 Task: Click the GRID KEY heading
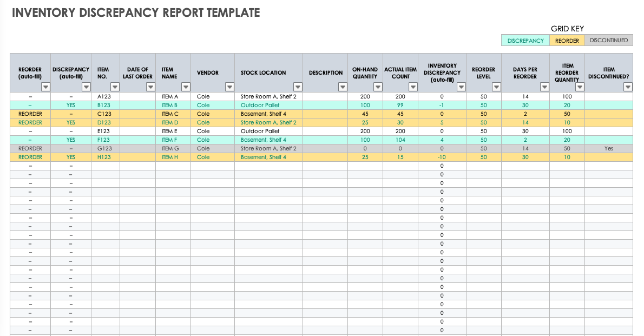568,28
